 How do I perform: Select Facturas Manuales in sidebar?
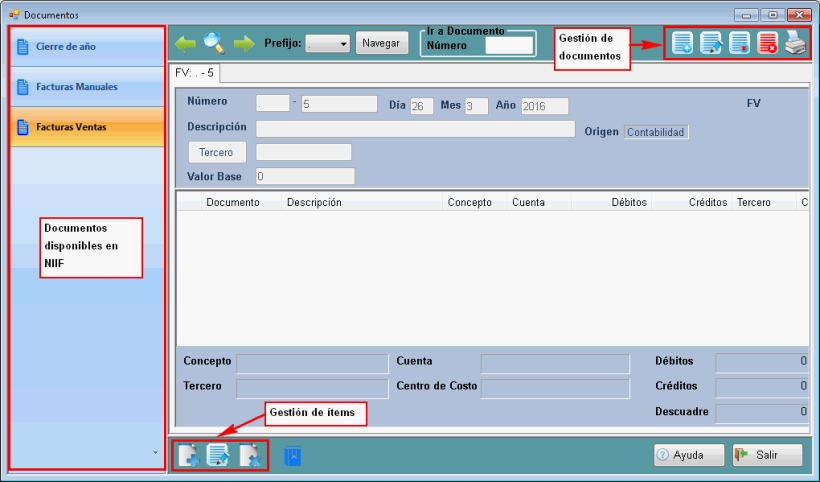coord(86,87)
